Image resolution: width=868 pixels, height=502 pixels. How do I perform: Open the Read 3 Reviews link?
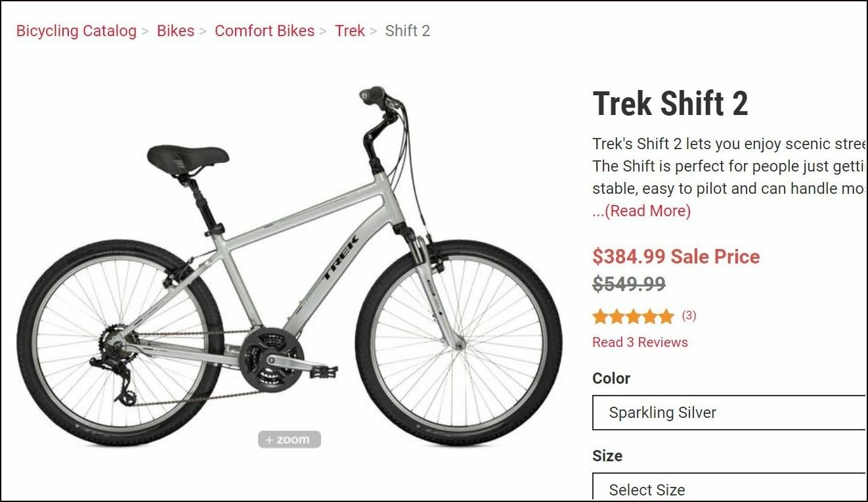640,342
